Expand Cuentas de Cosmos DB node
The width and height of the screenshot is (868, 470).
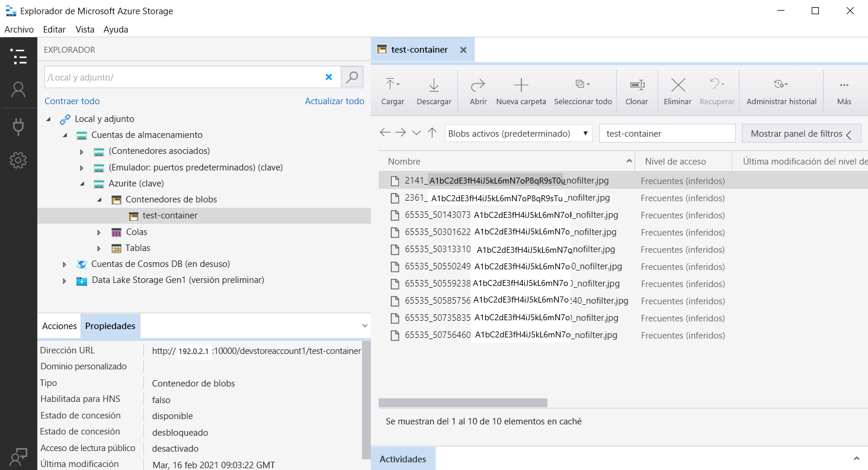(x=65, y=264)
